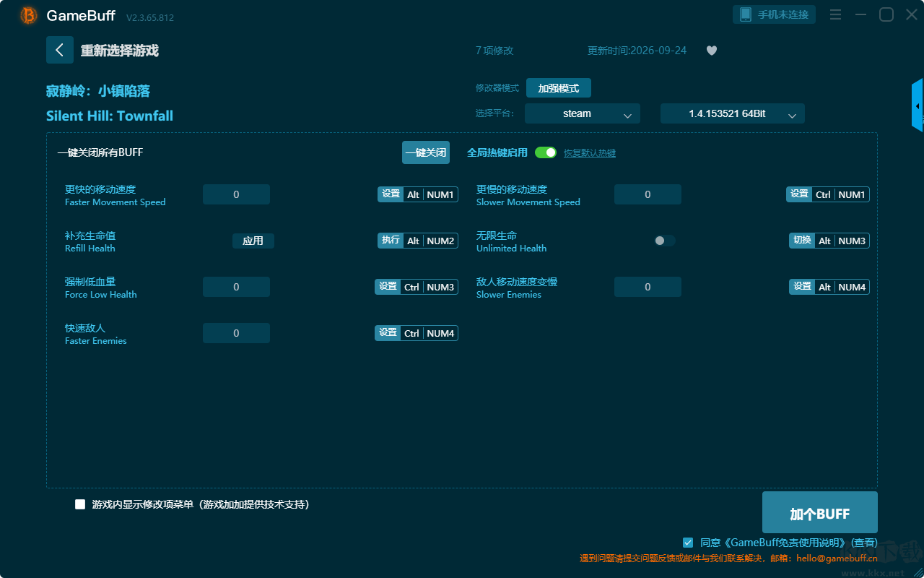Image resolution: width=924 pixels, height=578 pixels.
Task: Close the GameBuff window
Action: [x=912, y=14]
